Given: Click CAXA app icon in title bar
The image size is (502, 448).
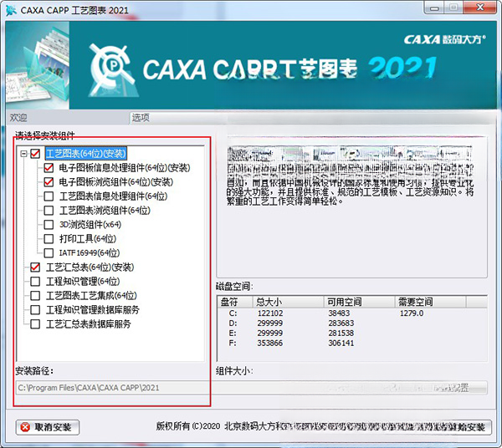Looking at the screenshot, I should [11, 10].
